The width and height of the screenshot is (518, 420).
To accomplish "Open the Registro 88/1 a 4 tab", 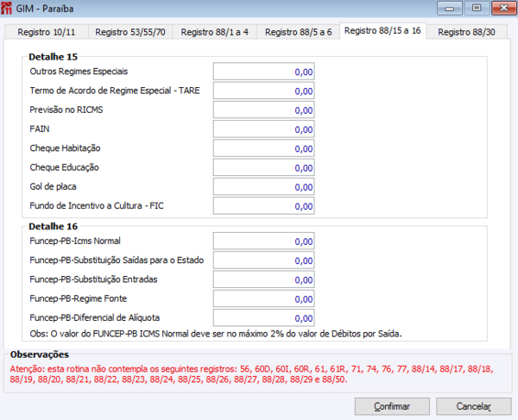I will (214, 32).
